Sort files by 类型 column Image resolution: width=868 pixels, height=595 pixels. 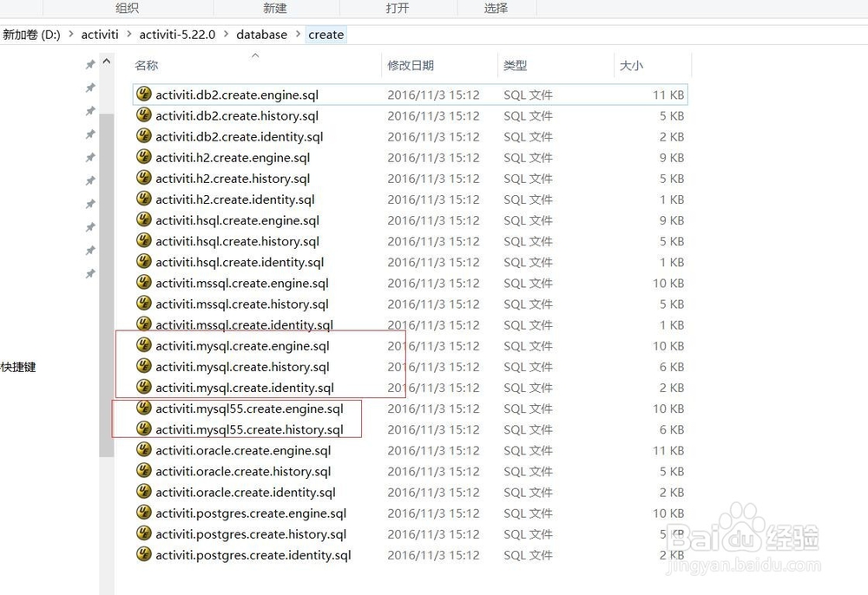click(x=515, y=65)
